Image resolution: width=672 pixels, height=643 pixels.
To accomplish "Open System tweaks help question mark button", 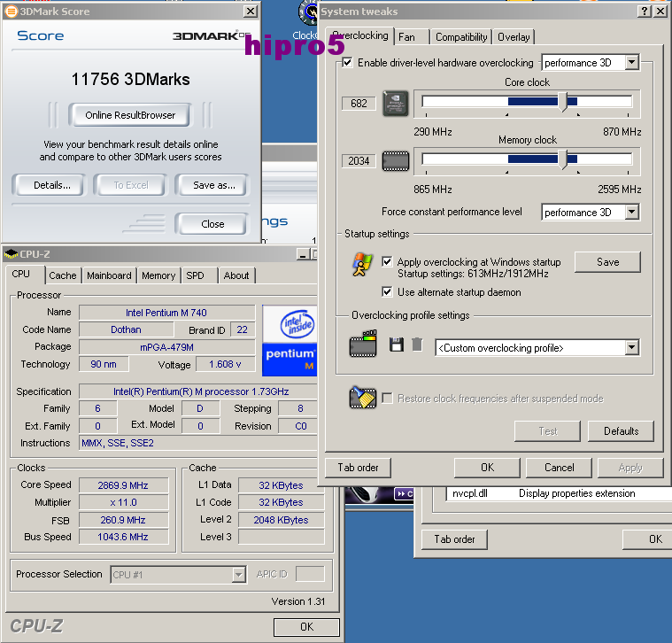I will (645, 12).
